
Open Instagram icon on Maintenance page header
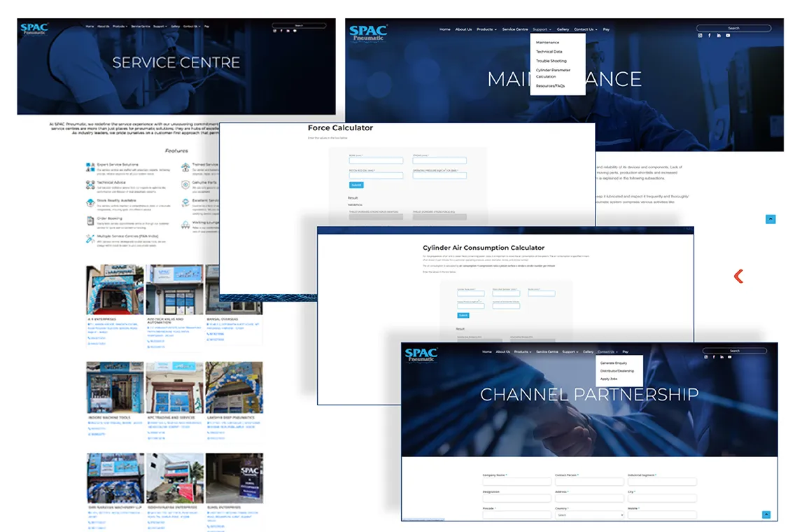pyautogui.click(x=700, y=35)
